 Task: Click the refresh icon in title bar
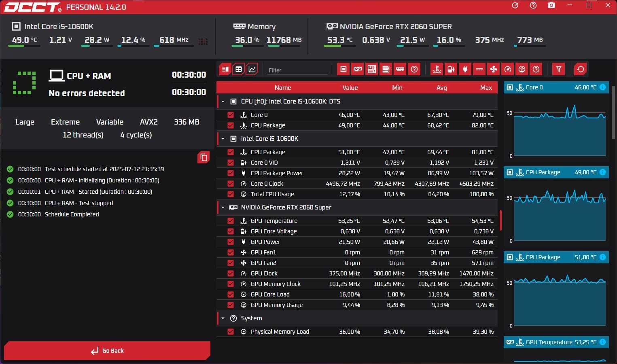[x=515, y=5]
